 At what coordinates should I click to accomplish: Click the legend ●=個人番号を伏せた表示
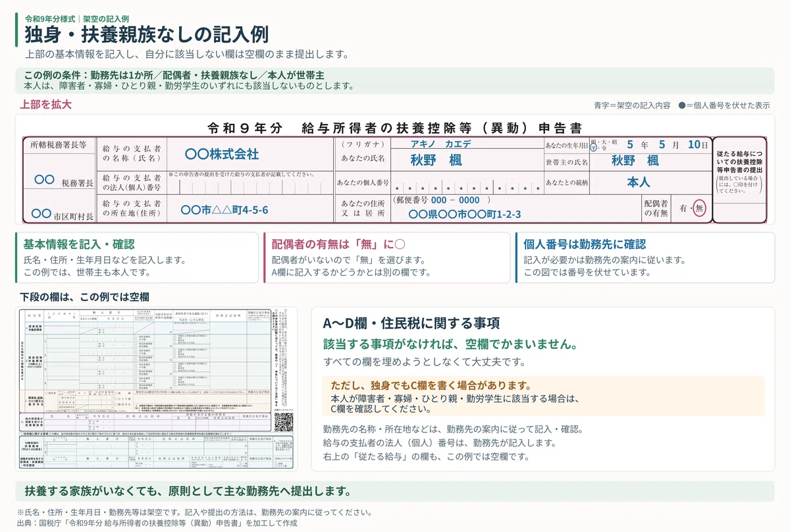[x=724, y=105]
